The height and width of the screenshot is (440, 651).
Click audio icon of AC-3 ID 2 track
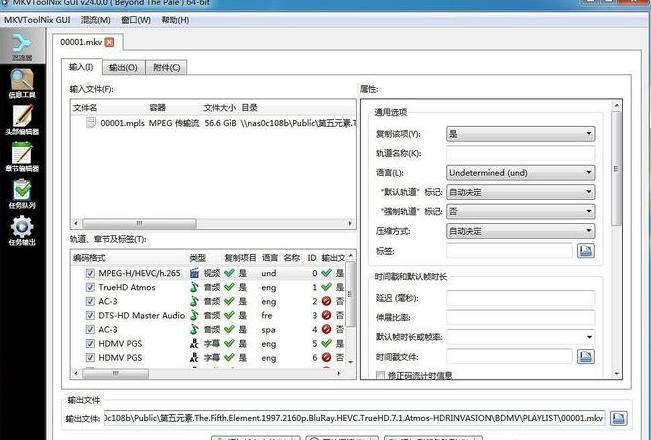click(x=194, y=301)
